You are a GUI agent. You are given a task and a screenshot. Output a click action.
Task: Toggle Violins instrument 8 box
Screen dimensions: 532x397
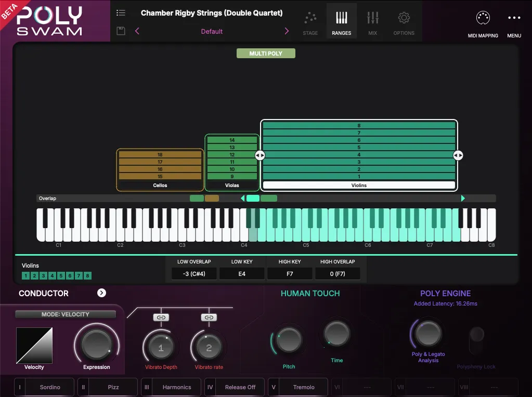coord(87,275)
